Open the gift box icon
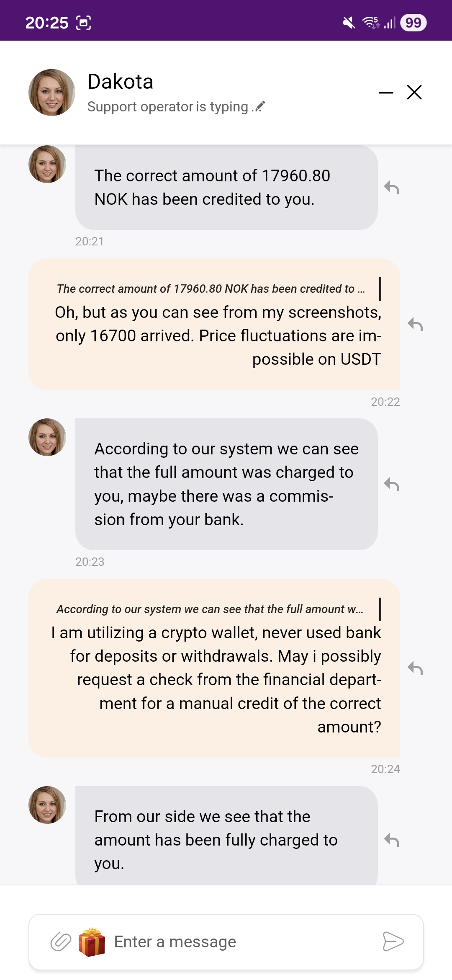The image size is (452, 980). point(92,942)
